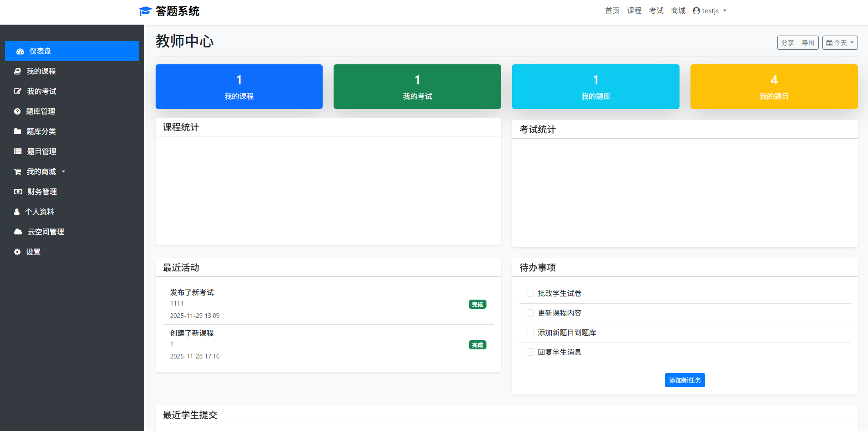Image resolution: width=868 pixels, height=431 pixels.
Task: Click the dashboard gauge icon in sidebar
Action: click(20, 52)
